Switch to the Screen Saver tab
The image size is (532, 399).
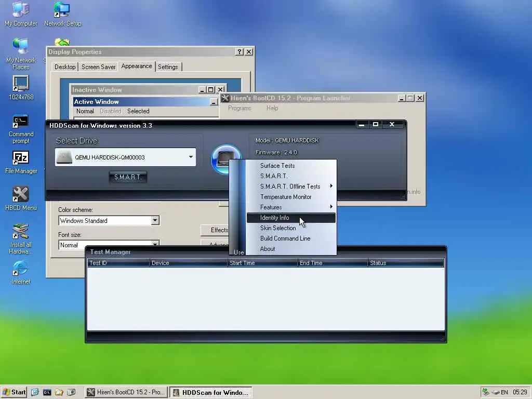click(x=98, y=67)
